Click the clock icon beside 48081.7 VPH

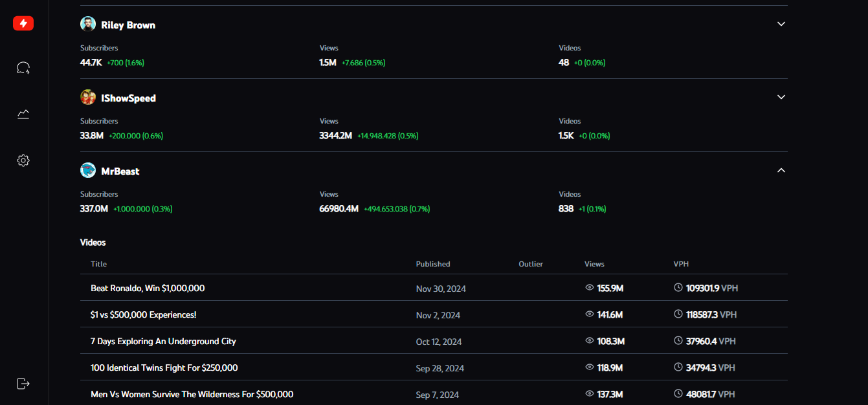[x=678, y=393]
